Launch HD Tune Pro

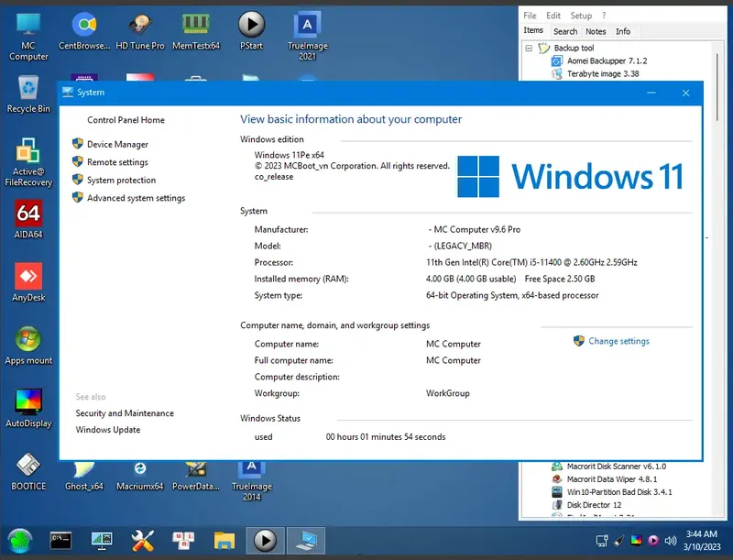(139, 26)
